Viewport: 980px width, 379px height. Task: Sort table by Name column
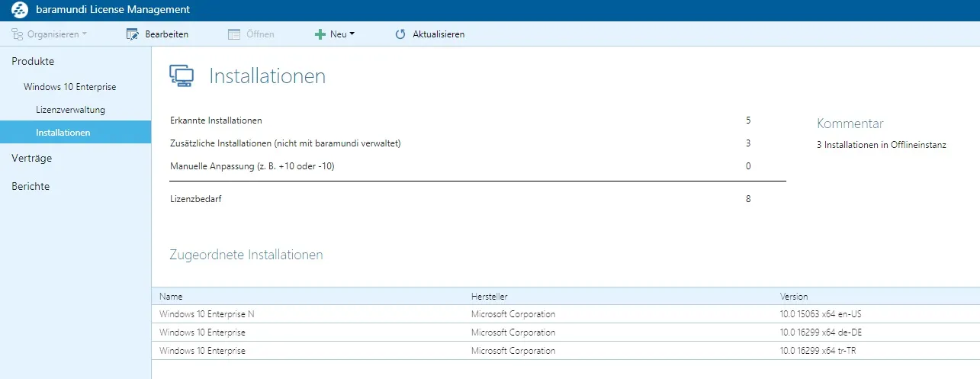click(x=171, y=296)
